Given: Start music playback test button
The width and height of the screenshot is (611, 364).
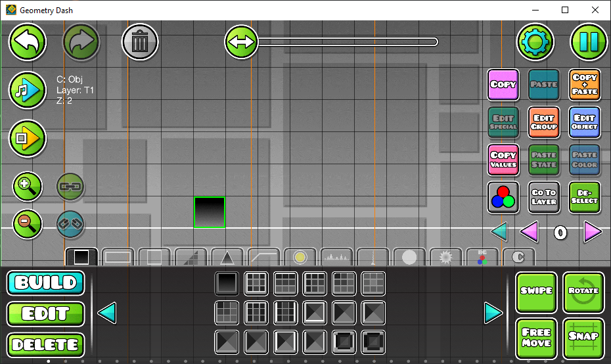Looking at the screenshot, I should [x=28, y=91].
